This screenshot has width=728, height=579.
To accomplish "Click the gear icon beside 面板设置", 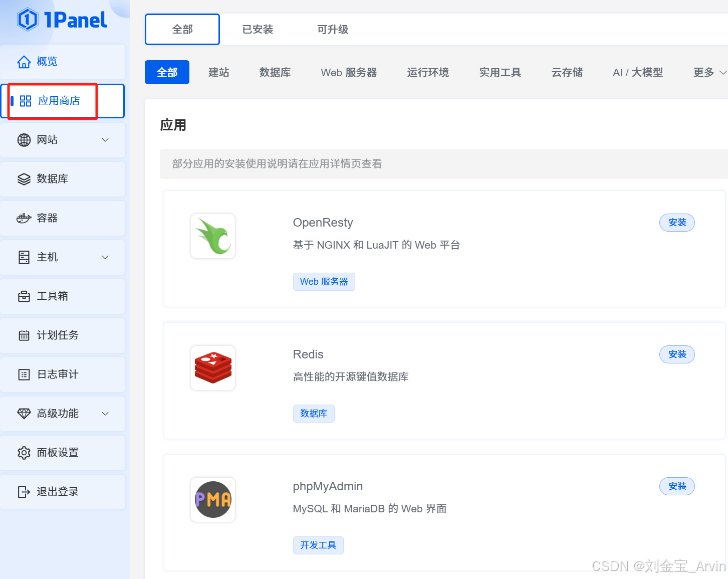I will (24, 453).
